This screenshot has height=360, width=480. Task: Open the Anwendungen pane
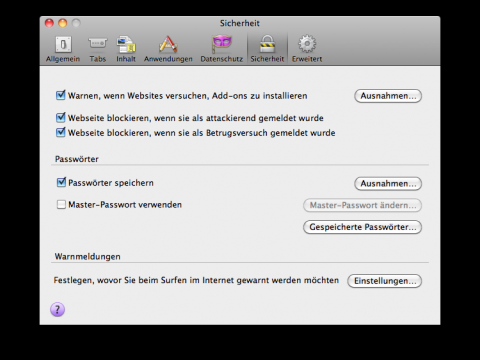pos(168,49)
